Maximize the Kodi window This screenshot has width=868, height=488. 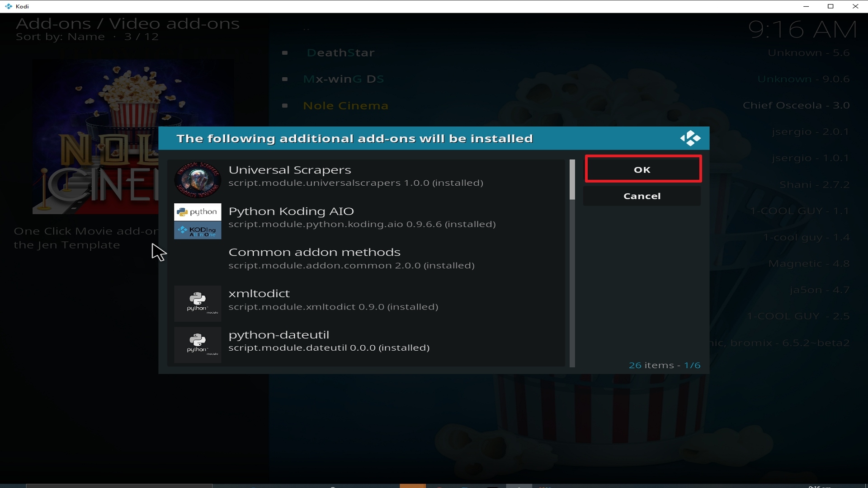[830, 6]
